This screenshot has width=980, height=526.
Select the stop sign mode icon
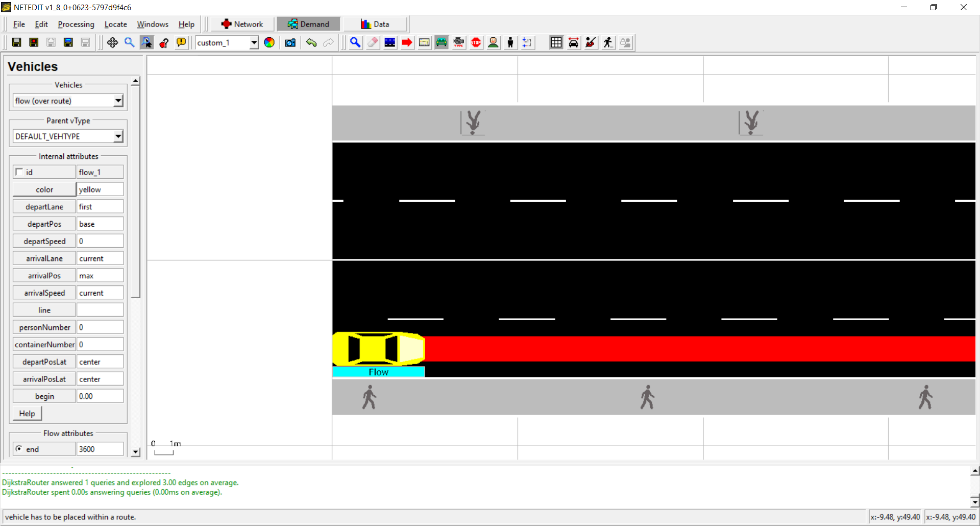[476, 43]
